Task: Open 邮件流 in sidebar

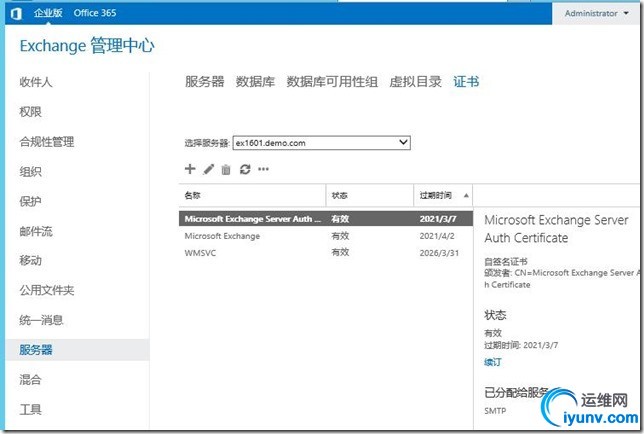Action: [36, 231]
